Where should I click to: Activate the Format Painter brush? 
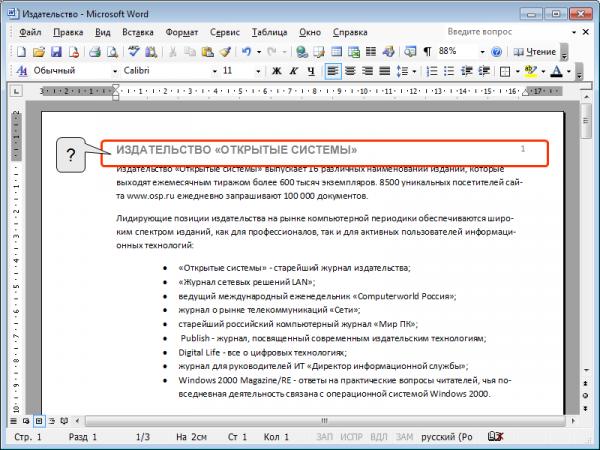click(225, 52)
